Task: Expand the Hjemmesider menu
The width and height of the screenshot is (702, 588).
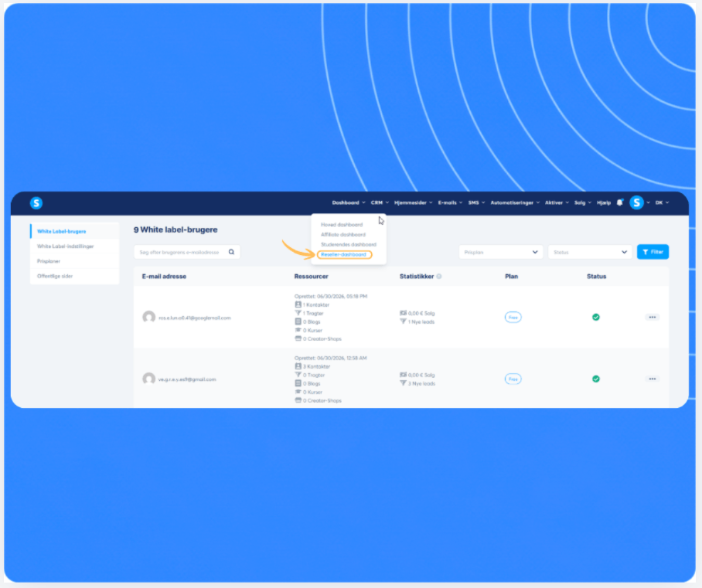Action: point(413,202)
